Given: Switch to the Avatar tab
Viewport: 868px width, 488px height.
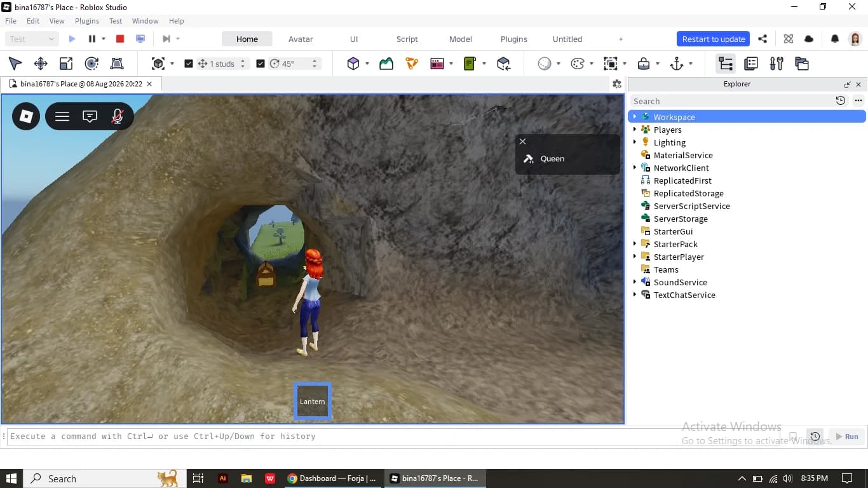Looking at the screenshot, I should click(x=301, y=39).
